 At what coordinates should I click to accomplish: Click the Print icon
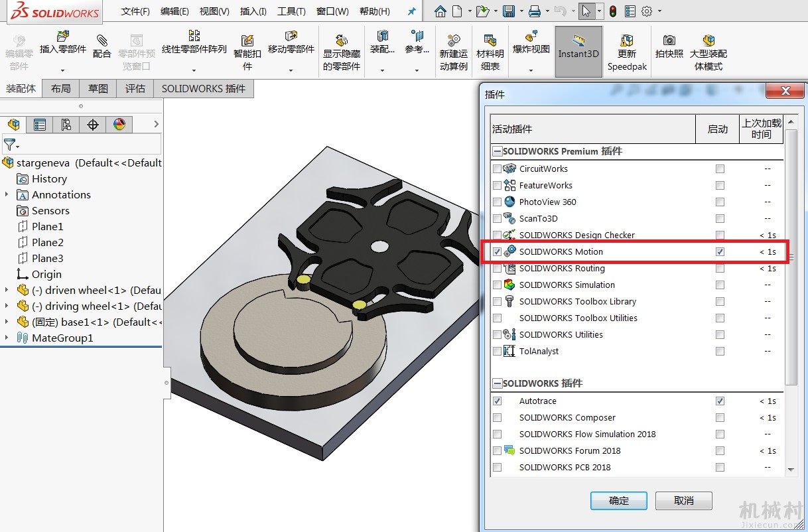[535, 11]
